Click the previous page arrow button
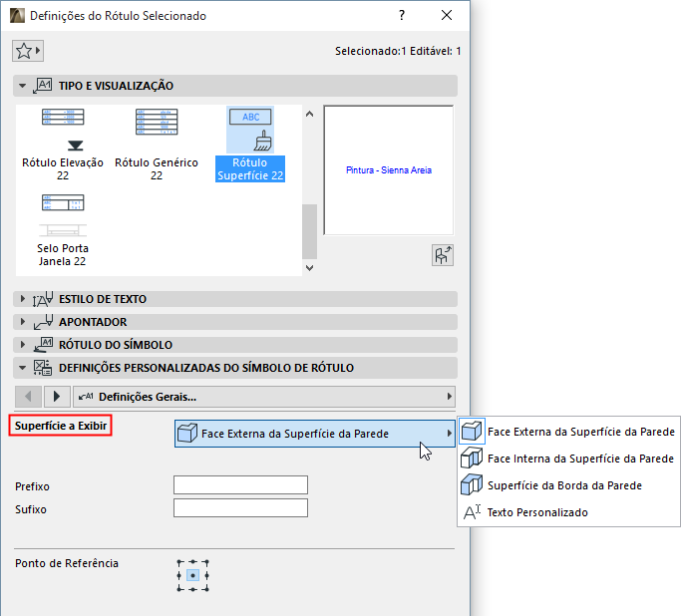 28,397
